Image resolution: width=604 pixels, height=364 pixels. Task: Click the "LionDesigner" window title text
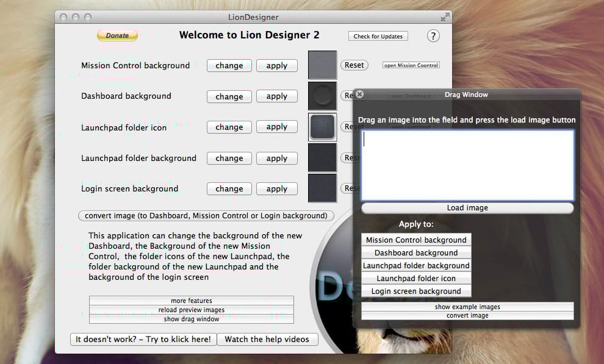(253, 17)
